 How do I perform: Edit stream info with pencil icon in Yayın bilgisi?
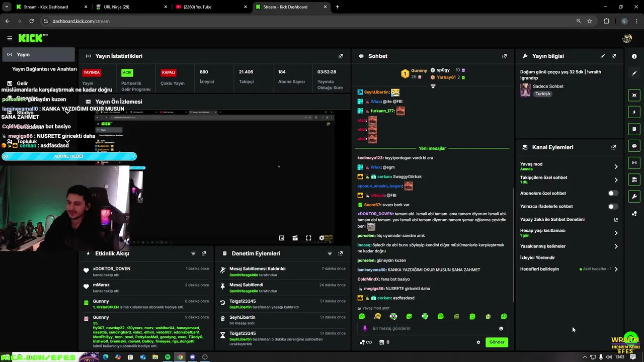click(603, 56)
